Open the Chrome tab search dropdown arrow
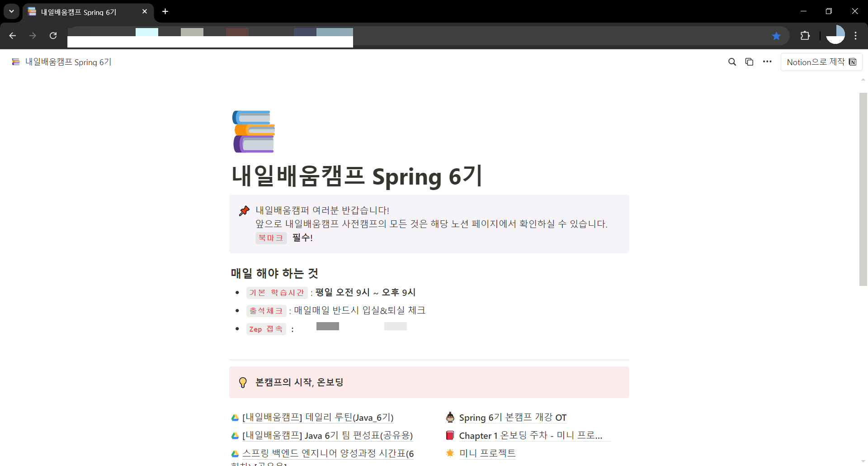This screenshot has height=466, width=868. coord(11,11)
